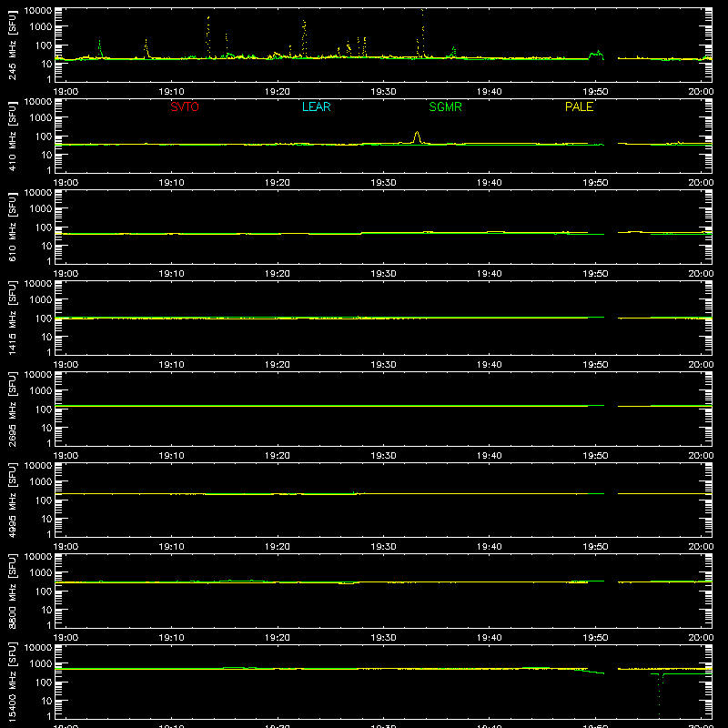Click the 19:10 tick label under the 245 MHz panel
The width and height of the screenshot is (728, 728).
tap(171, 92)
